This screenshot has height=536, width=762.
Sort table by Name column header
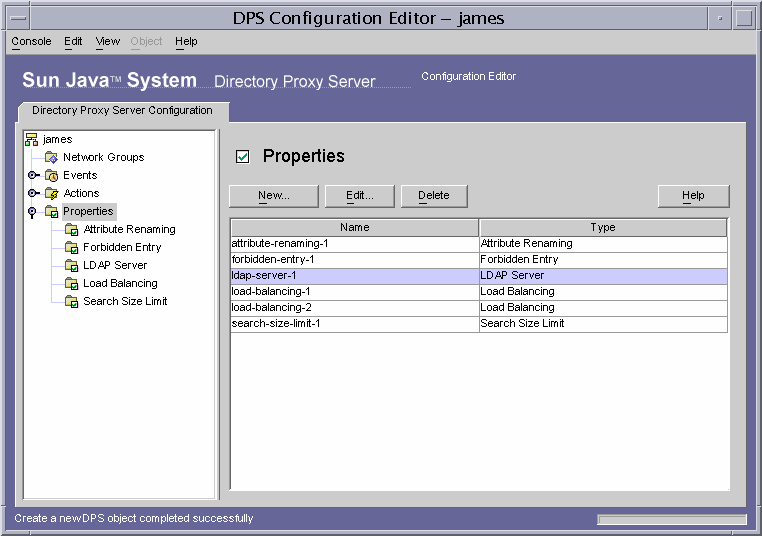(355, 227)
